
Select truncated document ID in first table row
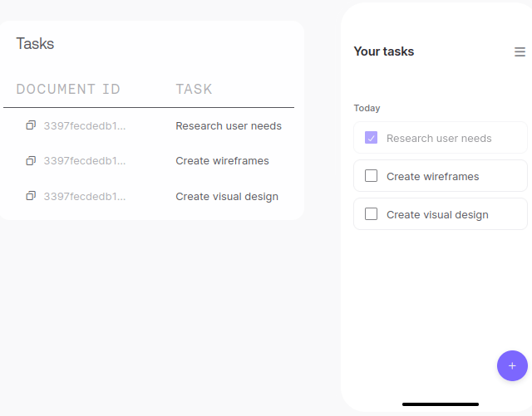(85, 126)
